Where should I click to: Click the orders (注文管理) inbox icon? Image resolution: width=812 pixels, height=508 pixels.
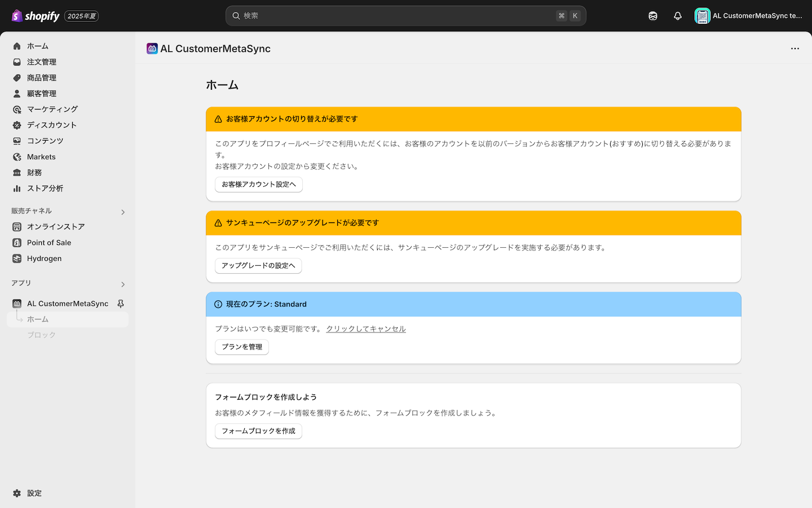click(x=17, y=62)
